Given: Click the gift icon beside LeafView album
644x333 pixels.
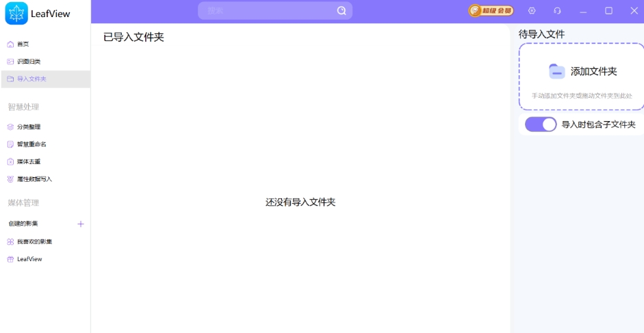Looking at the screenshot, I should tap(11, 259).
